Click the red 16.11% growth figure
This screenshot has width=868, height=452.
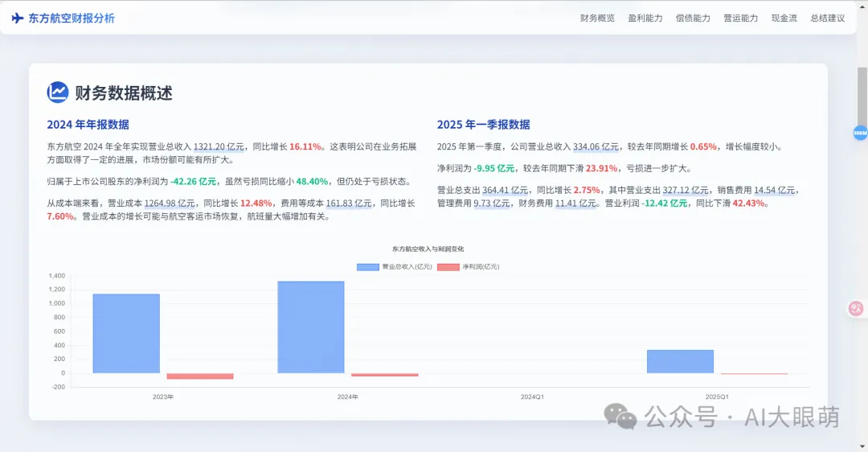(x=305, y=147)
